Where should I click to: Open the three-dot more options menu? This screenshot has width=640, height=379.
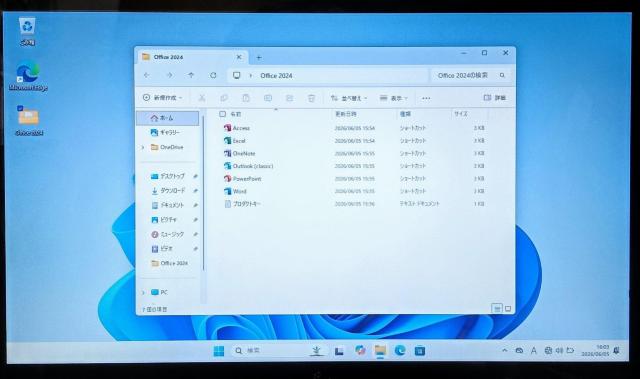[426, 98]
